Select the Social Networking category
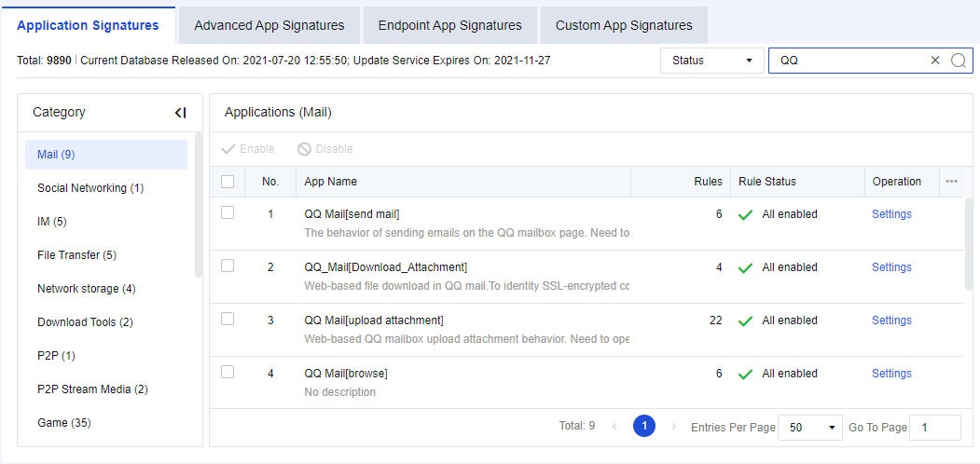The image size is (980, 464). click(90, 188)
